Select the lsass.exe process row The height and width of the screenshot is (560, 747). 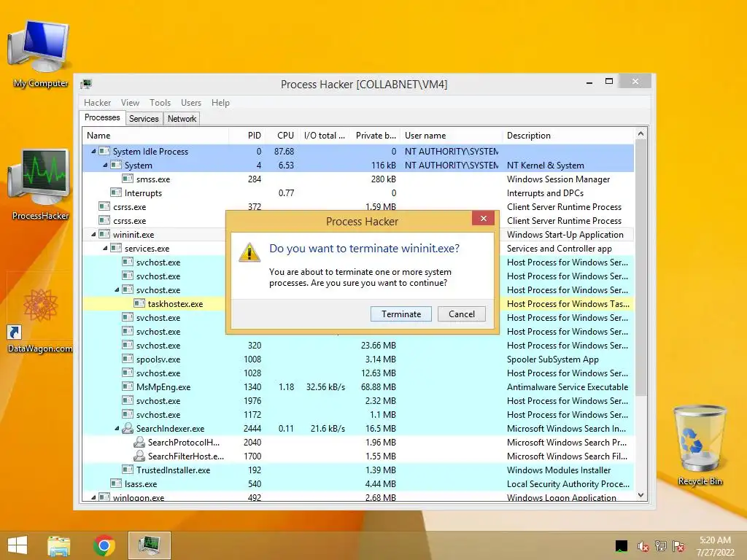[358, 483]
